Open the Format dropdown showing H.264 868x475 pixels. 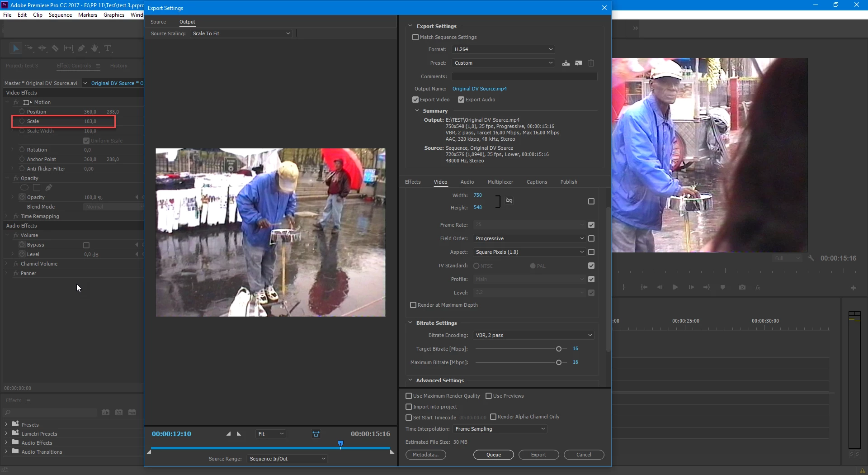[x=503, y=49]
